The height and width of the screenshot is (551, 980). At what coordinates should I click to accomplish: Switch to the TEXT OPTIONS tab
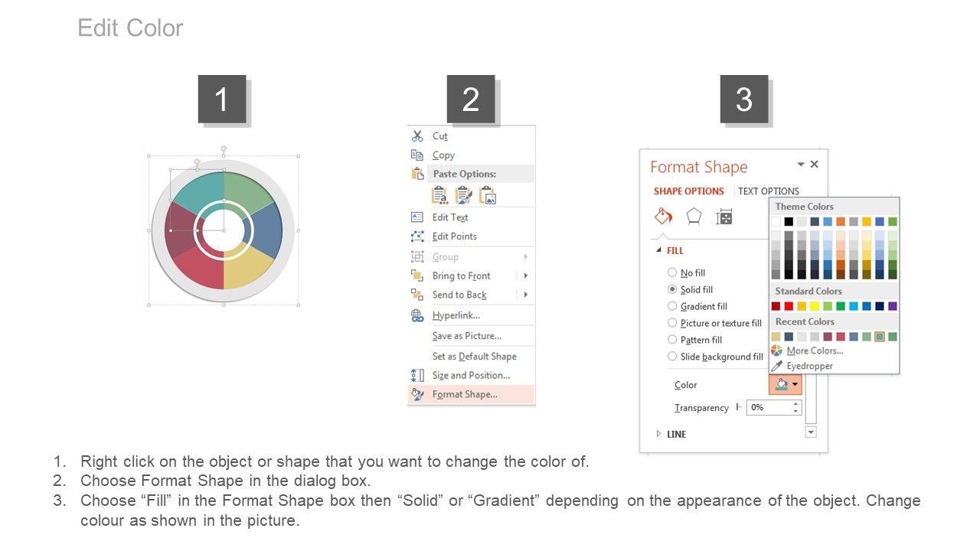(x=768, y=191)
